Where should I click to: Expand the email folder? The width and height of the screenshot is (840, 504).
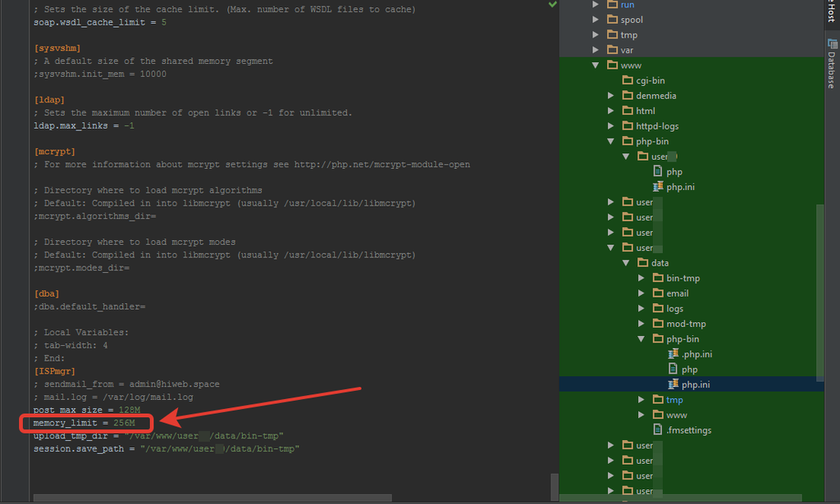[641, 293]
